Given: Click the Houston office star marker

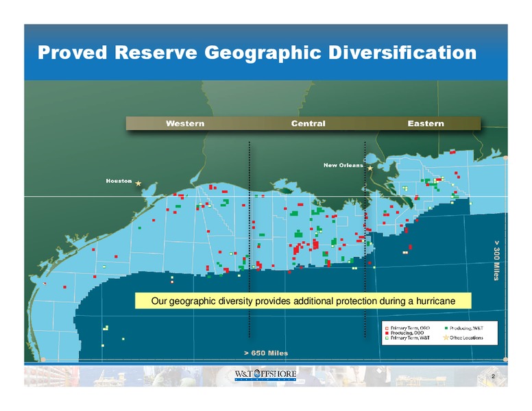Looking at the screenshot, I should click(138, 184).
